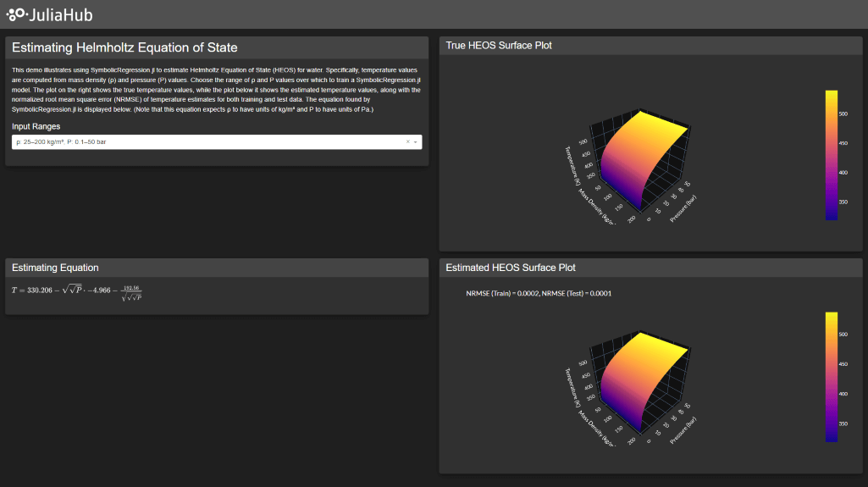Select the True HEOS Surface Plot header
868x487 pixels.
point(499,46)
